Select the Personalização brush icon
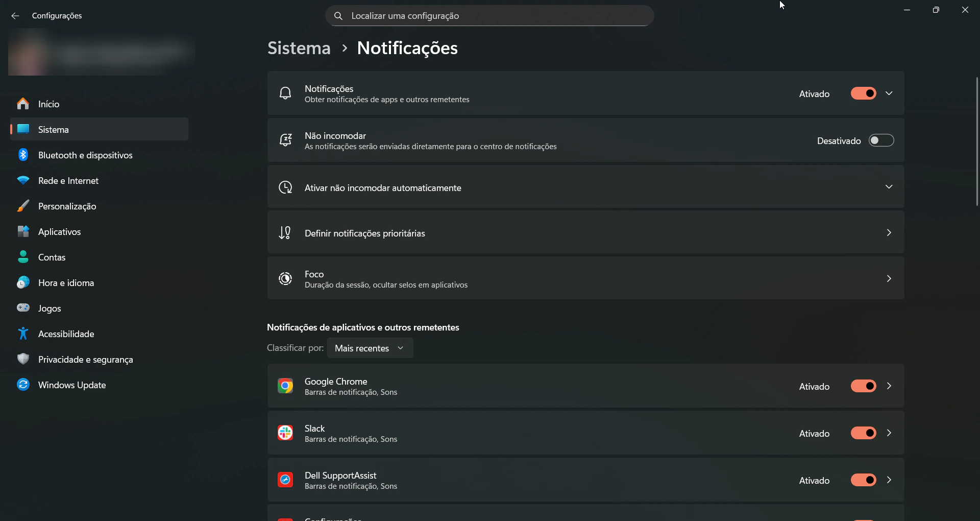The height and width of the screenshot is (521, 980). coord(23,206)
